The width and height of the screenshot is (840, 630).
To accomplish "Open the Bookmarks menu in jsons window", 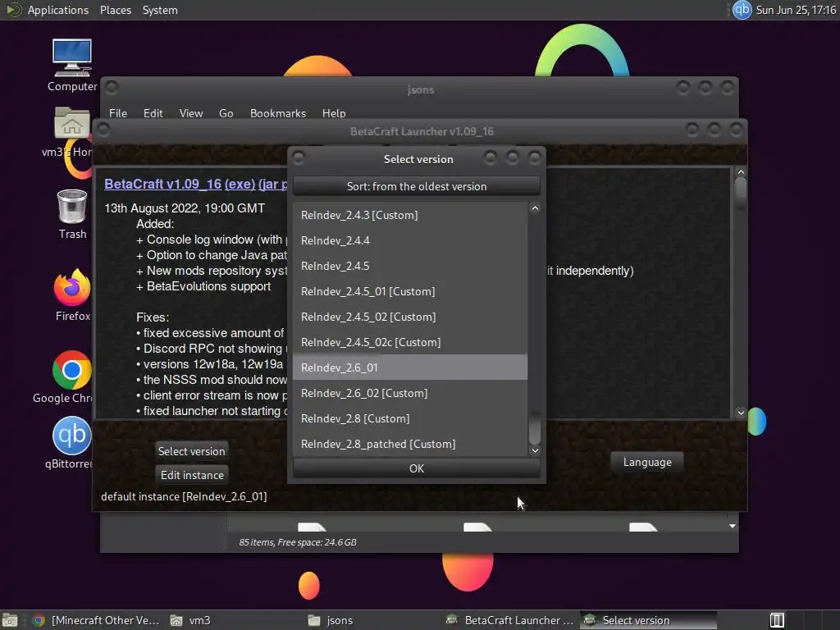I will pos(277,113).
